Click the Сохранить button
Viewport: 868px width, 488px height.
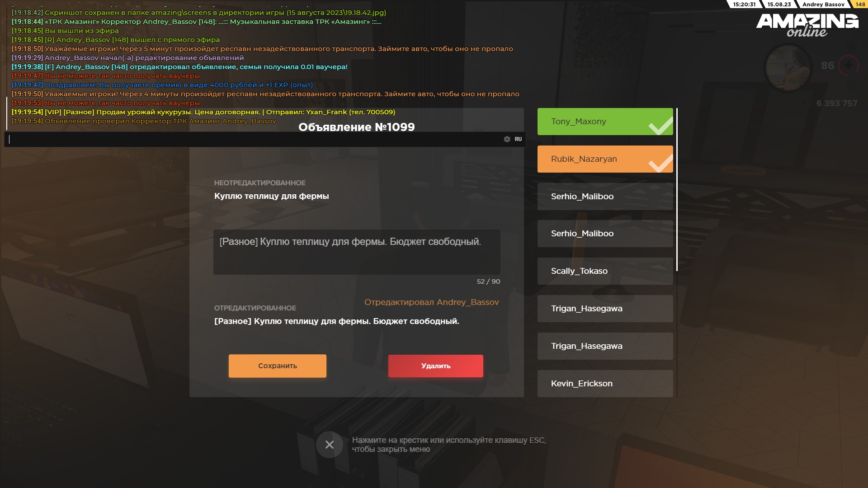[x=277, y=366]
